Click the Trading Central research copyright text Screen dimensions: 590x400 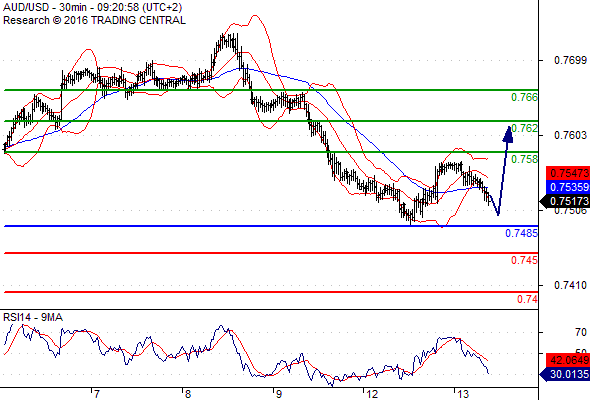[x=94, y=20]
